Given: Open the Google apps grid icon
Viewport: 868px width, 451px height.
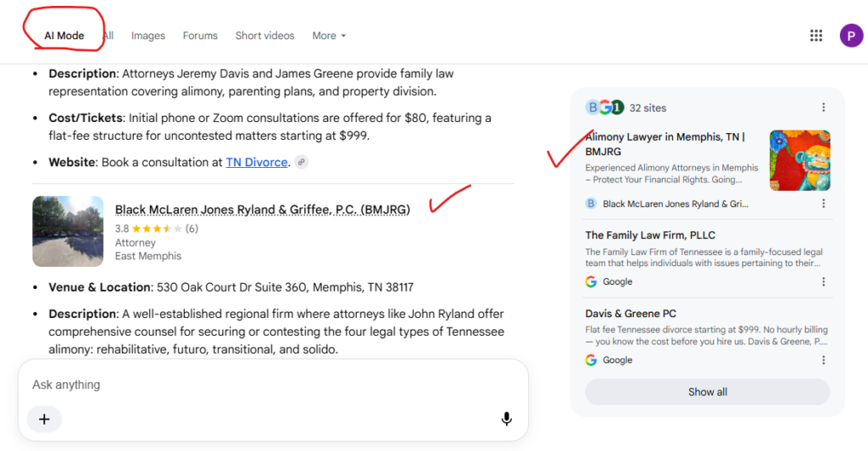Looking at the screenshot, I should click(x=816, y=36).
